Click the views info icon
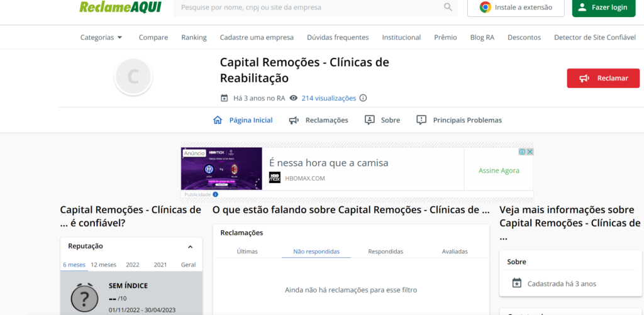The image size is (644, 315). click(363, 98)
